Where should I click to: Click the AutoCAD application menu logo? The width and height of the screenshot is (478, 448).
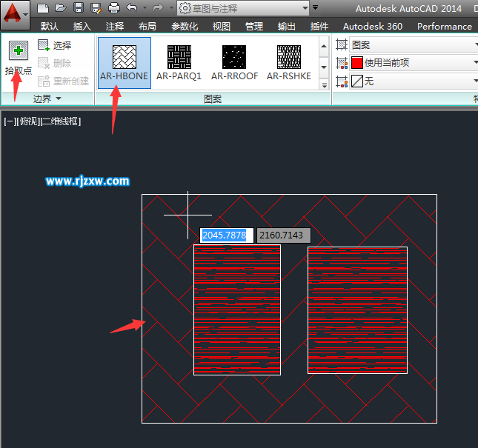15,13
